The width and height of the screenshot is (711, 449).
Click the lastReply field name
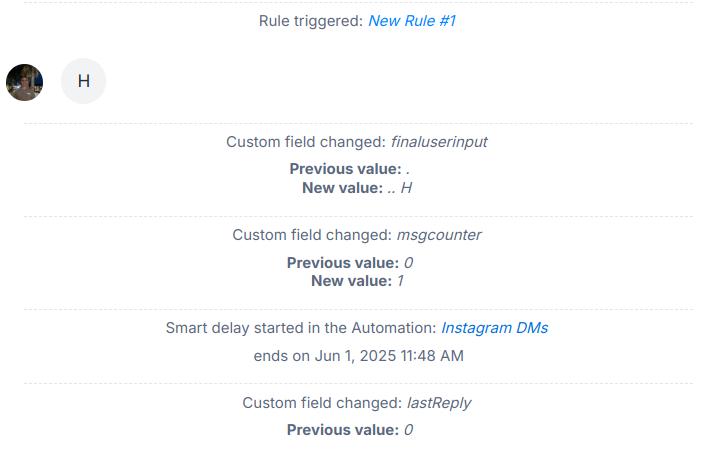tap(439, 403)
